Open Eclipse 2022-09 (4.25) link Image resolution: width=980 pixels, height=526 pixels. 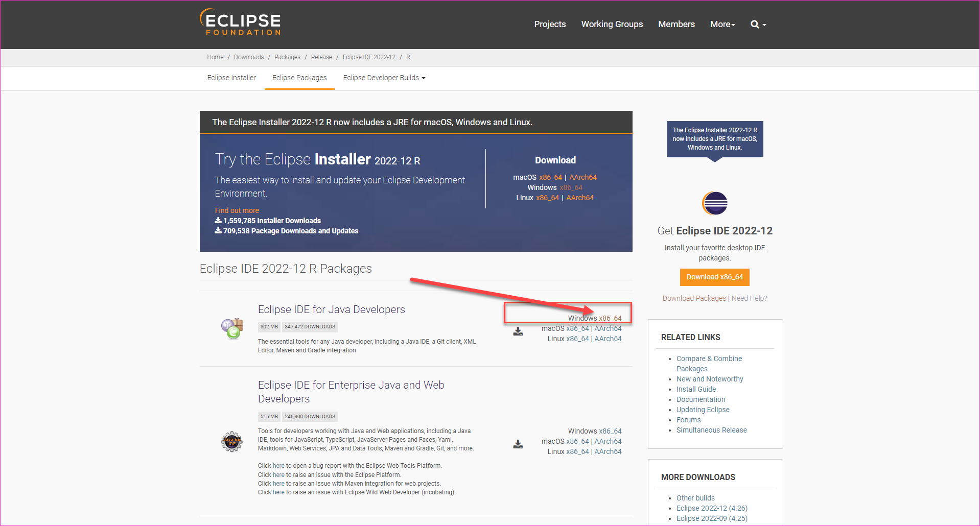(x=712, y=518)
